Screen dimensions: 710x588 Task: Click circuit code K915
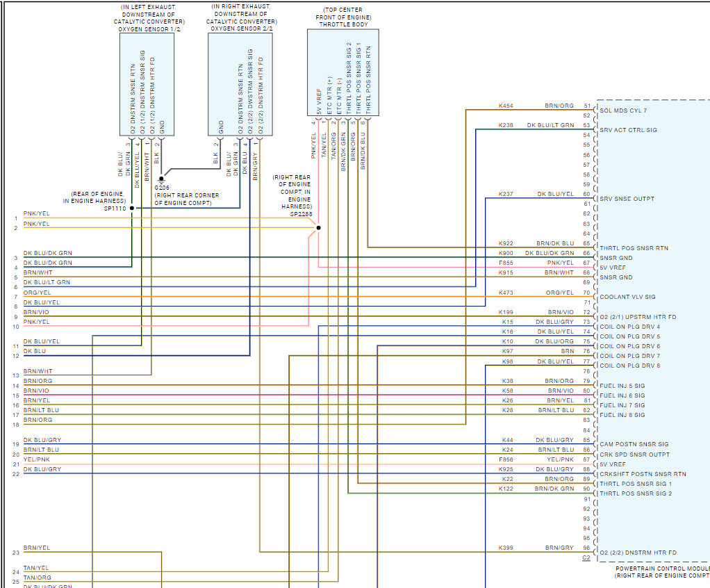[506, 272]
